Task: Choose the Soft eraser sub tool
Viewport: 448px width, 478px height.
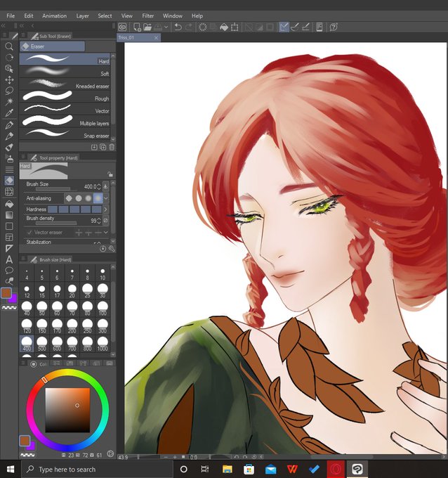Action: (x=65, y=71)
